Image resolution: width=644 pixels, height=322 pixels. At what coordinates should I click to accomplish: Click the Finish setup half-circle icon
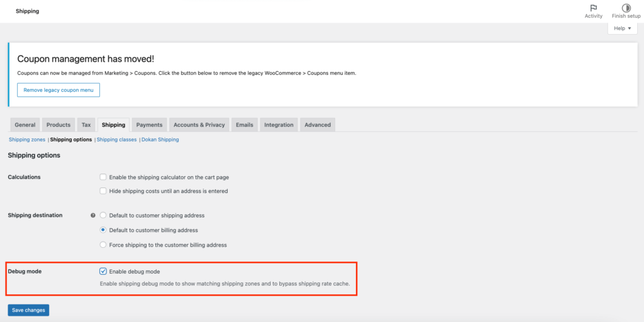pos(626,8)
